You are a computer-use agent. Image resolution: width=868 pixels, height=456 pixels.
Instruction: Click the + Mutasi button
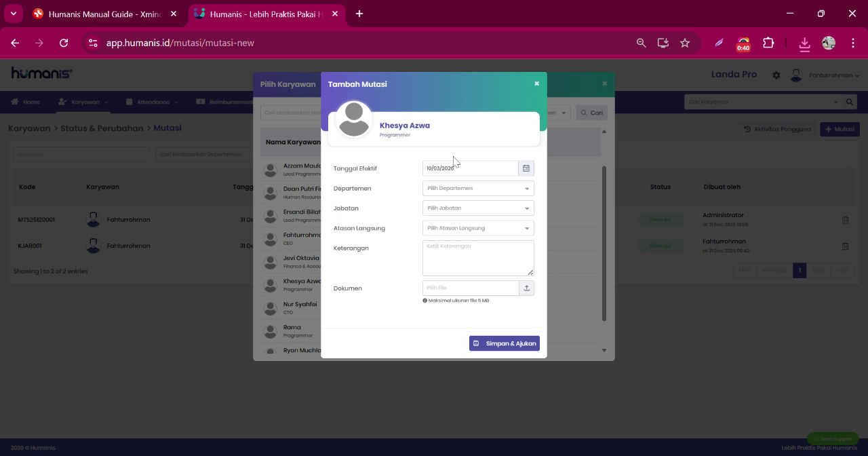(x=840, y=129)
